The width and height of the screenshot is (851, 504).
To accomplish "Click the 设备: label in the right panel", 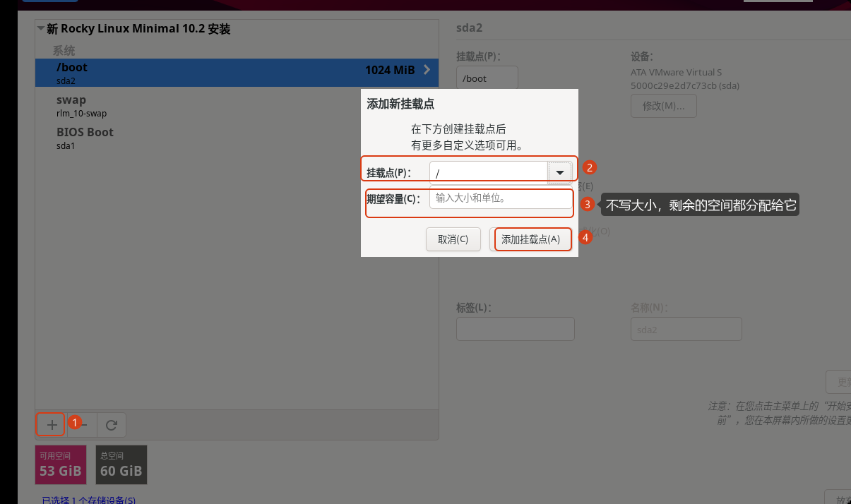I will pos(642,56).
